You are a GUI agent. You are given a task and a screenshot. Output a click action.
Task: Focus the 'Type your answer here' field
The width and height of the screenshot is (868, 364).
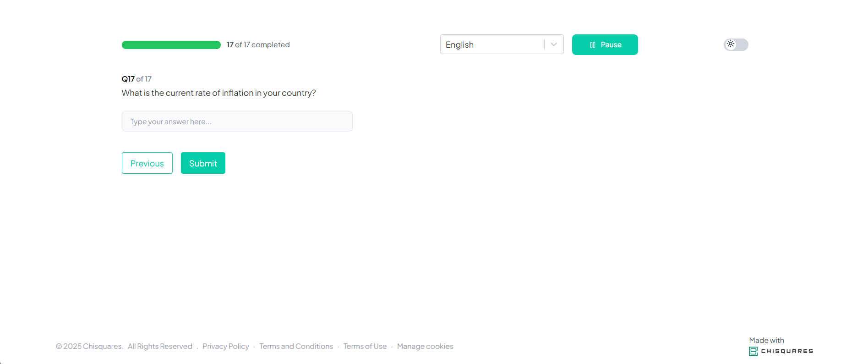pos(237,121)
